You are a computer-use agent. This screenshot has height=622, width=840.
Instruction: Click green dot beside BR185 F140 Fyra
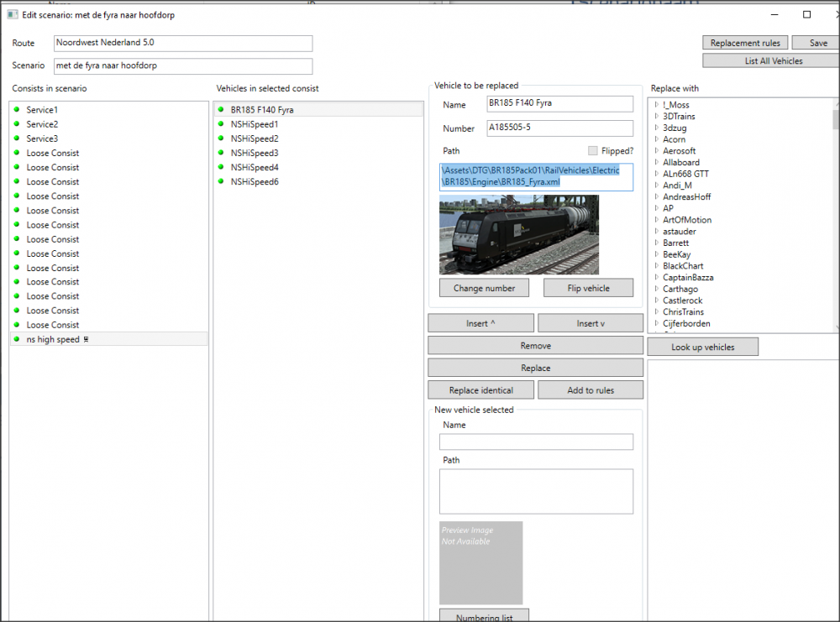point(220,110)
